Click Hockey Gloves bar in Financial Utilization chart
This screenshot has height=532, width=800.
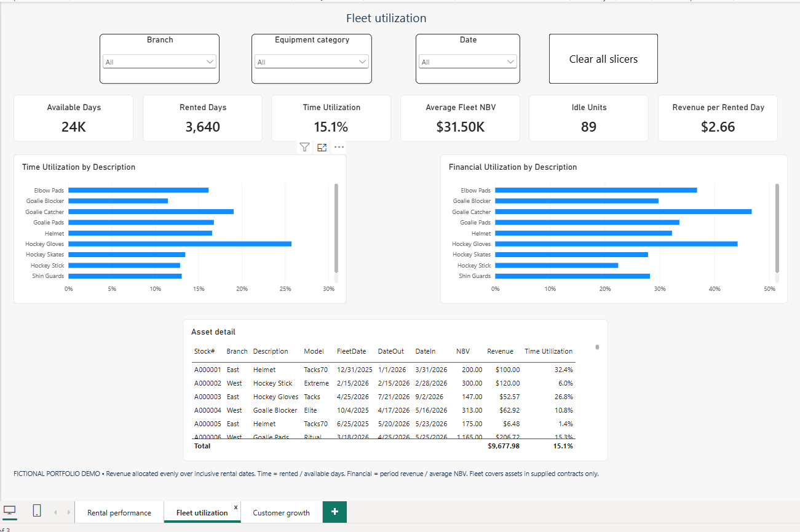[x=616, y=244]
